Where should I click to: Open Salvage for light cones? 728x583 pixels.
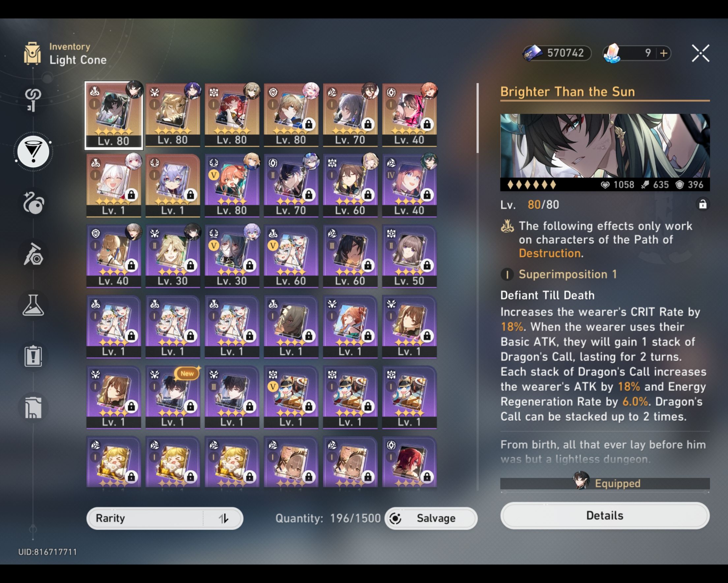point(431,518)
